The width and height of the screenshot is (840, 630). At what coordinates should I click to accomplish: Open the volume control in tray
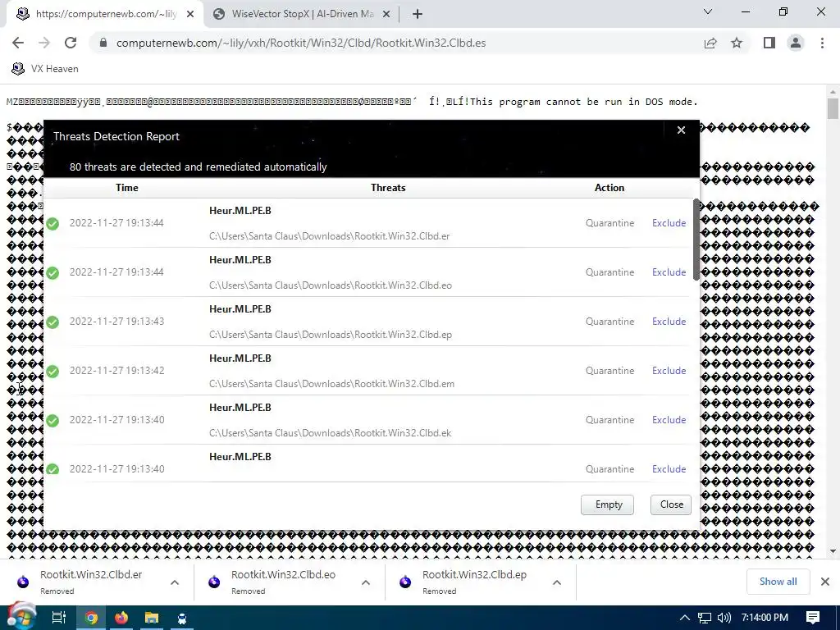pyautogui.click(x=724, y=618)
